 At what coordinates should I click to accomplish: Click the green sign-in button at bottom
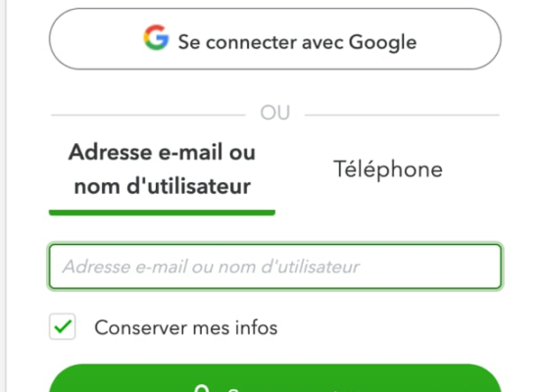(x=275, y=378)
